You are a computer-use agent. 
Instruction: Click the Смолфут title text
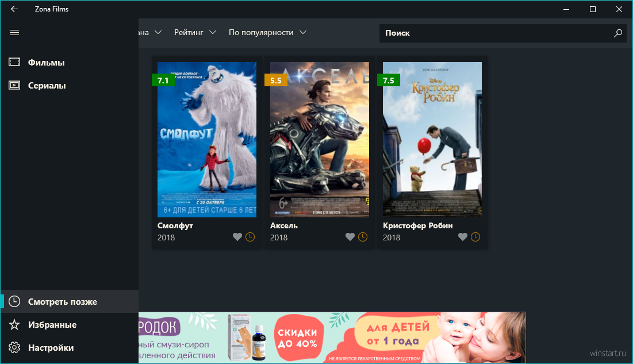tap(175, 225)
